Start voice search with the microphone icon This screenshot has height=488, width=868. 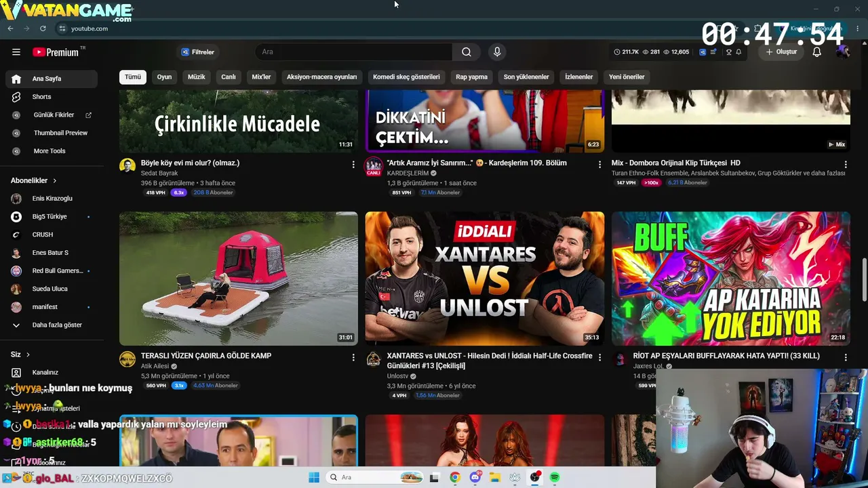[x=497, y=52]
